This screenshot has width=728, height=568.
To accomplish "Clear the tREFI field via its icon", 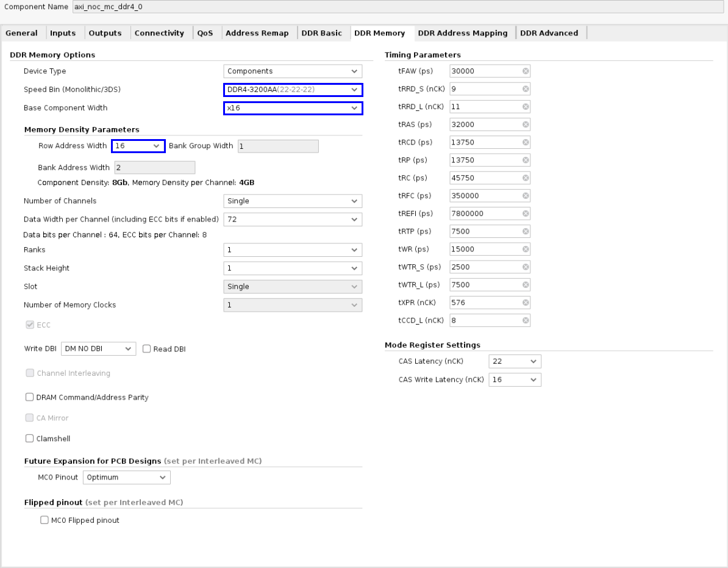I will [x=526, y=214].
